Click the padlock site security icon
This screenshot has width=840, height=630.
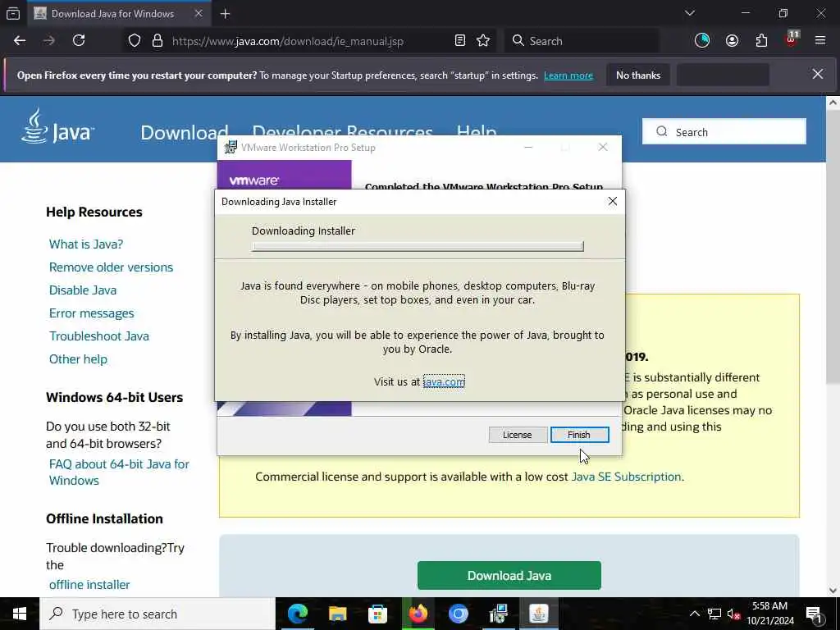[x=157, y=41]
